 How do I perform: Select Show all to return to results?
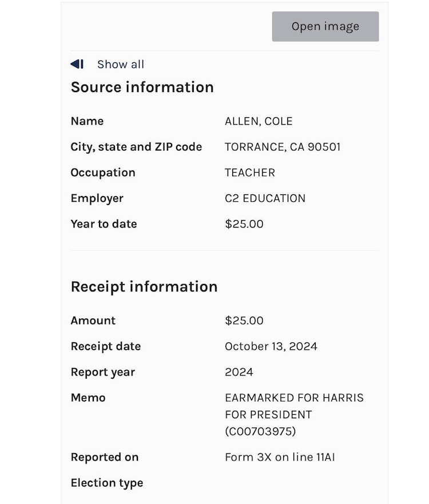coord(120,64)
